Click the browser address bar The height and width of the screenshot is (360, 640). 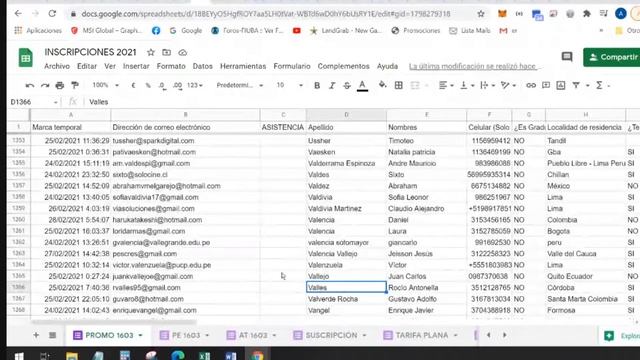[265, 14]
